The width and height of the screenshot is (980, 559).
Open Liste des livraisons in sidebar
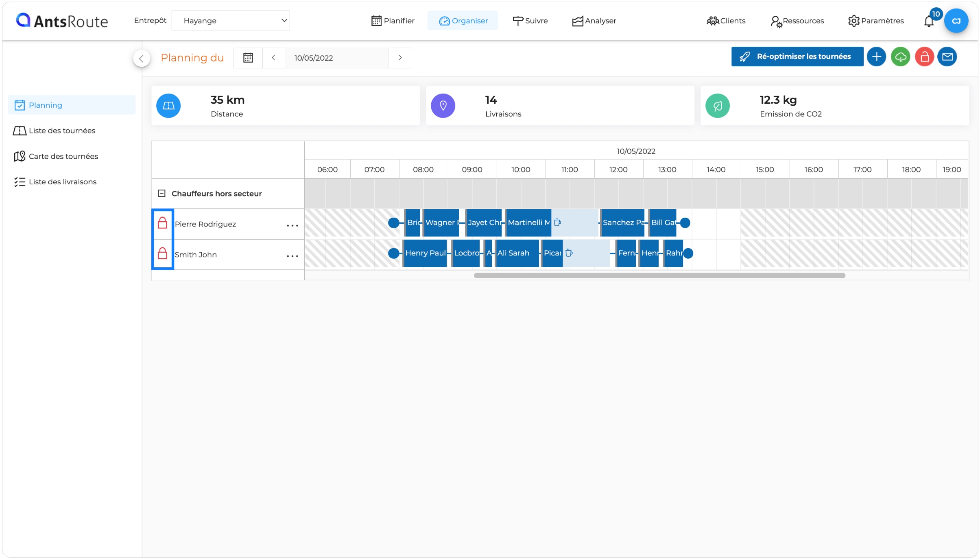[55, 182]
